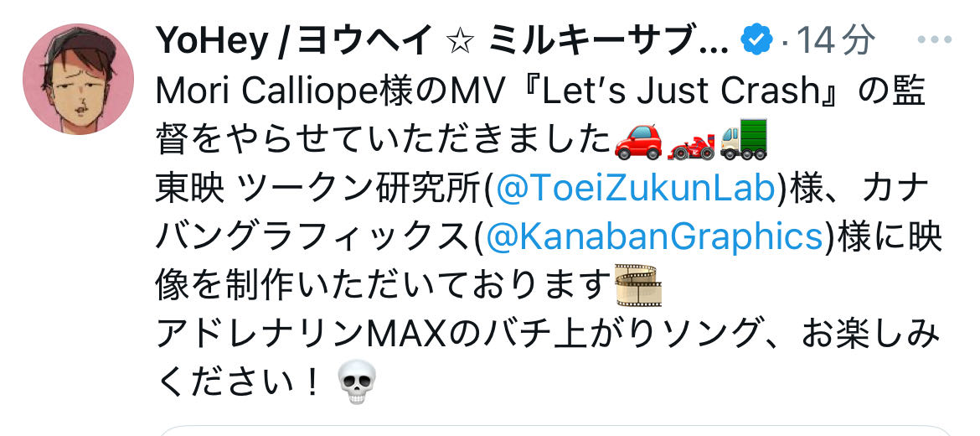The width and height of the screenshot is (980, 436).
Task: Click the アドレナリンMAX sentence line
Action: [548, 335]
